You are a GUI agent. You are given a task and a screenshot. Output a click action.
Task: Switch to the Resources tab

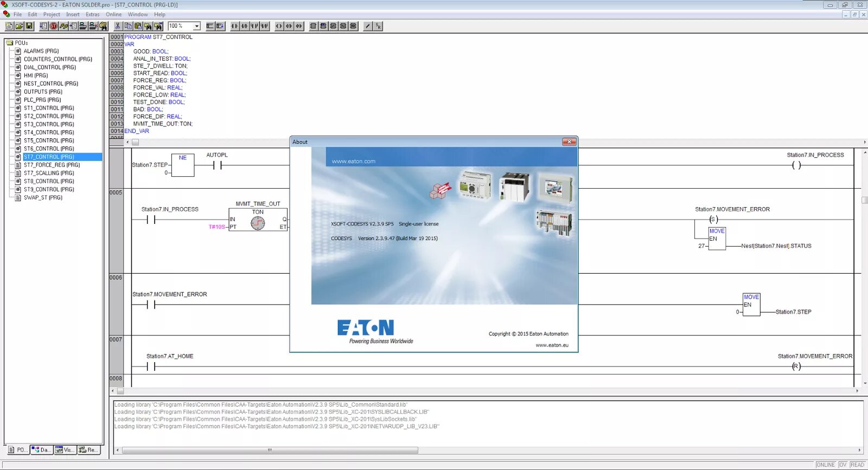coord(89,450)
